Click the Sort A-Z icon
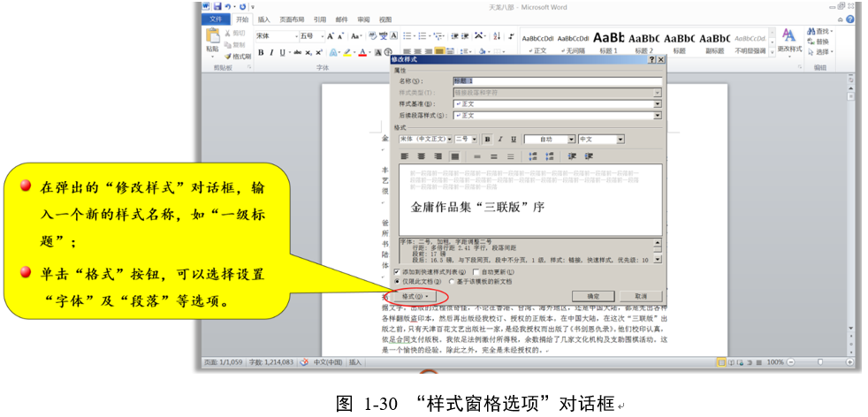868x417 pixels. [x=497, y=36]
